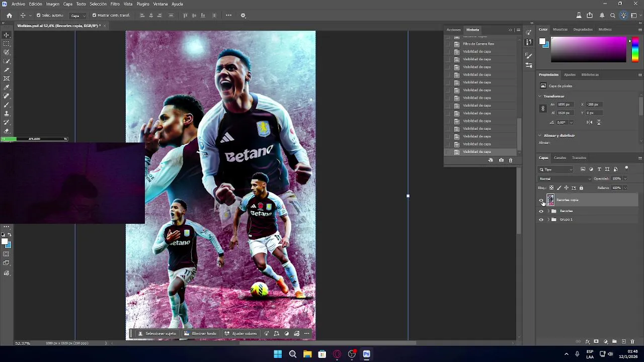Hide the Grupo 1 layer
The height and width of the screenshot is (362, 644).
click(541, 220)
